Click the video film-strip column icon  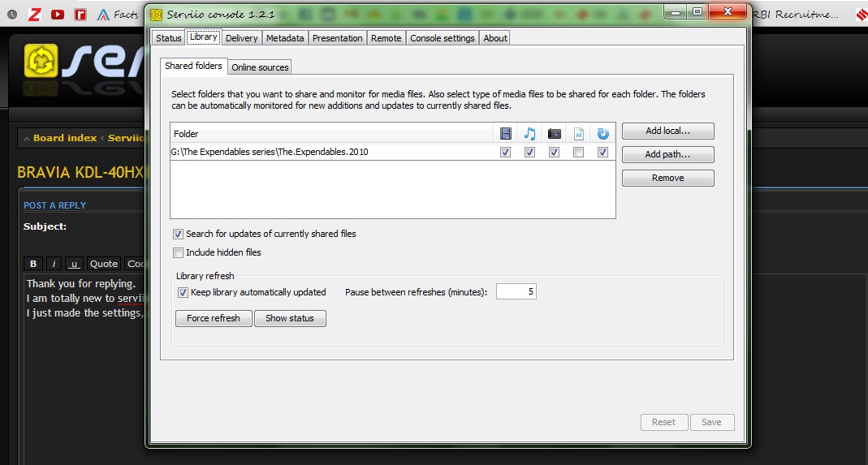point(506,134)
